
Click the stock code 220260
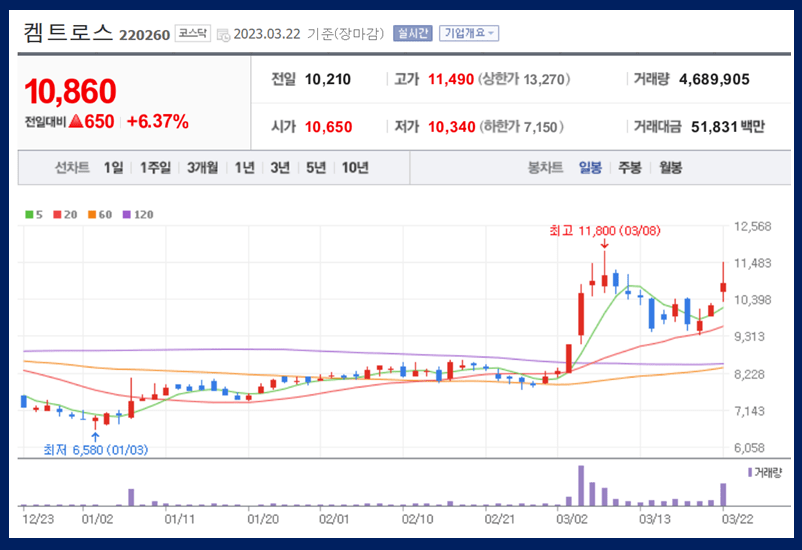(x=144, y=35)
